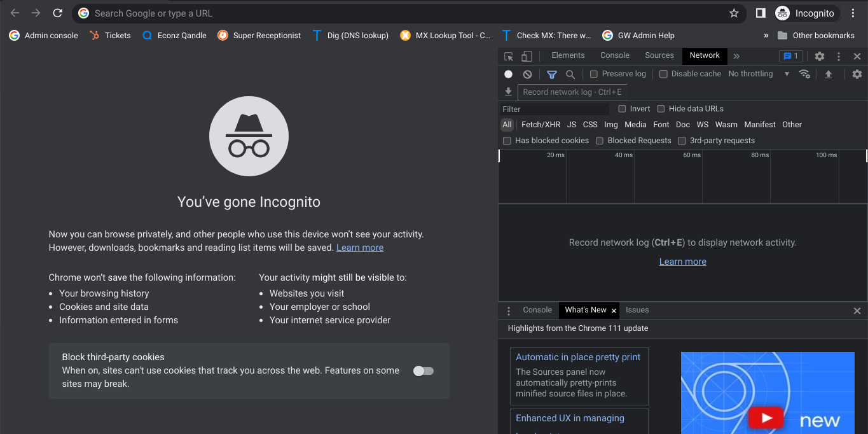This screenshot has width=868, height=434.
Task: Enable Disable cache checkbox
Action: click(663, 74)
